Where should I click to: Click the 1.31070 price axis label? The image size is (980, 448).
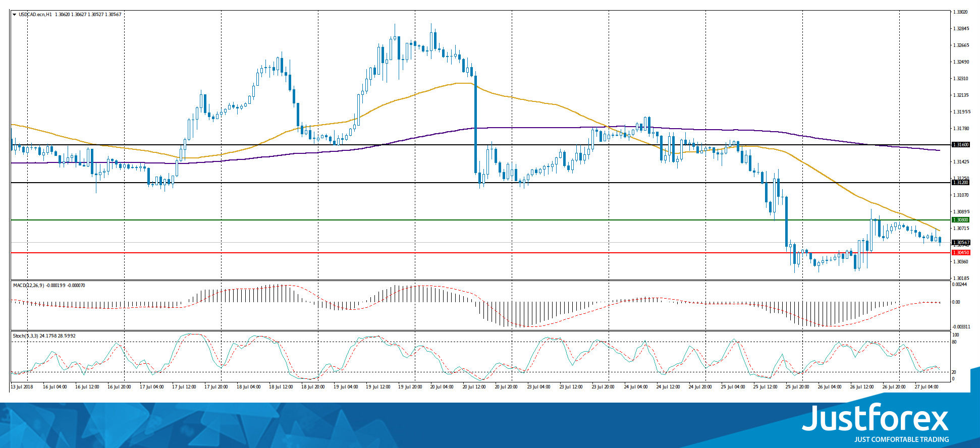961,195
